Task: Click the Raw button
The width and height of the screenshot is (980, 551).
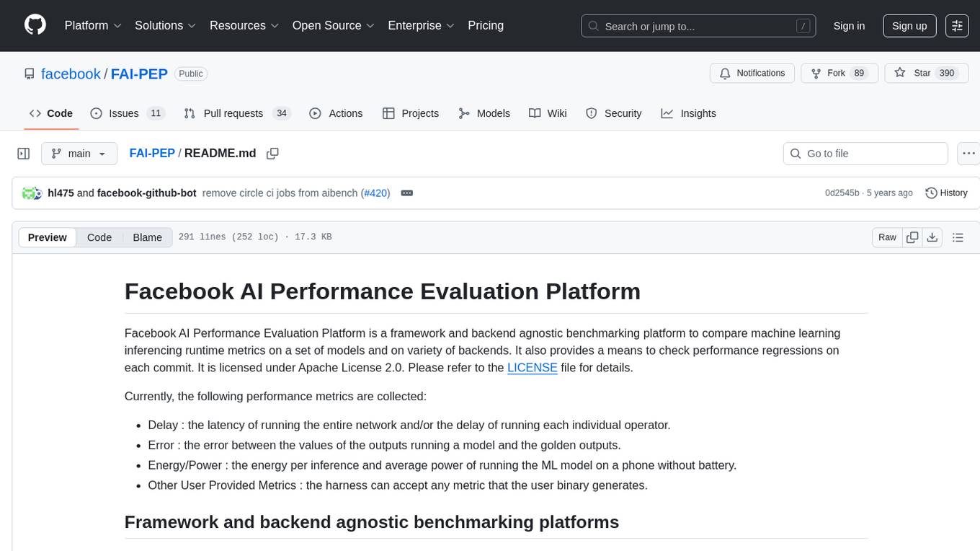Action: coord(888,237)
